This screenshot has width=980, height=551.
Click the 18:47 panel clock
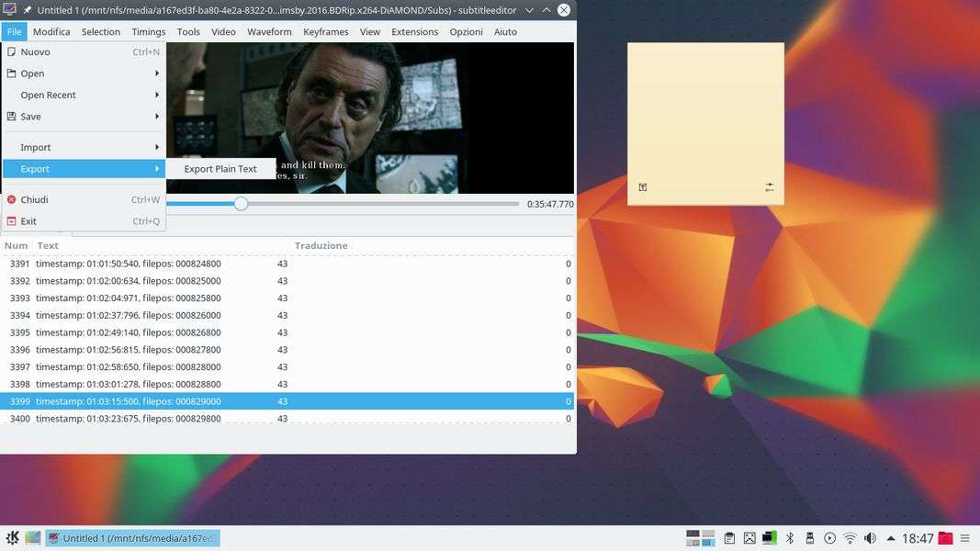click(918, 538)
